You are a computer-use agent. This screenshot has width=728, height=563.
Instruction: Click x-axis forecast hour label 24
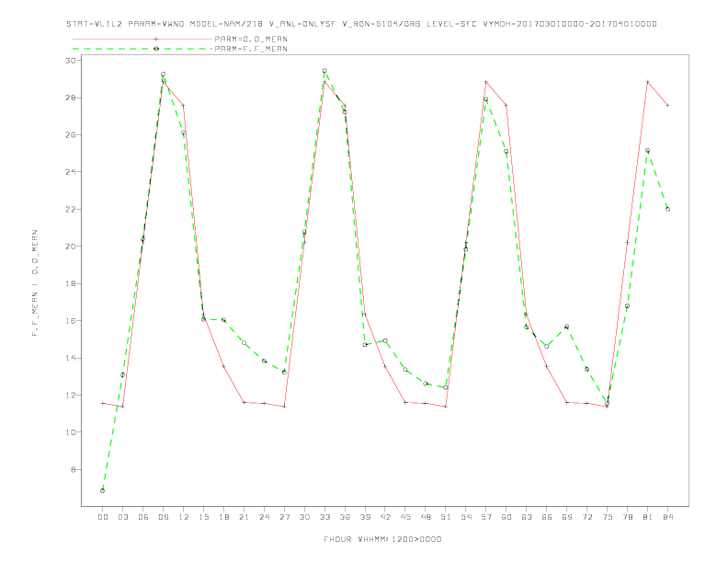coord(264,517)
